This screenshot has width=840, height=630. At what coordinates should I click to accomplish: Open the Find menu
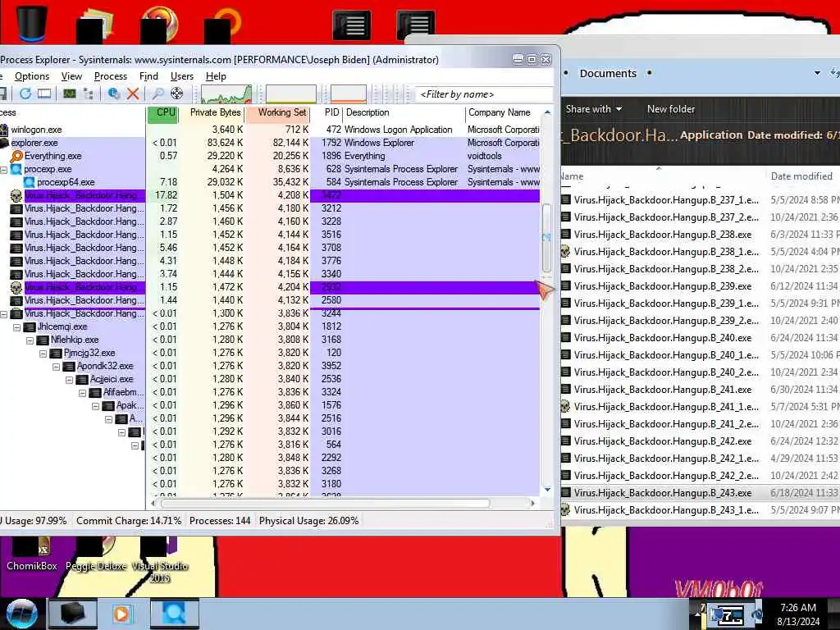pyautogui.click(x=148, y=76)
